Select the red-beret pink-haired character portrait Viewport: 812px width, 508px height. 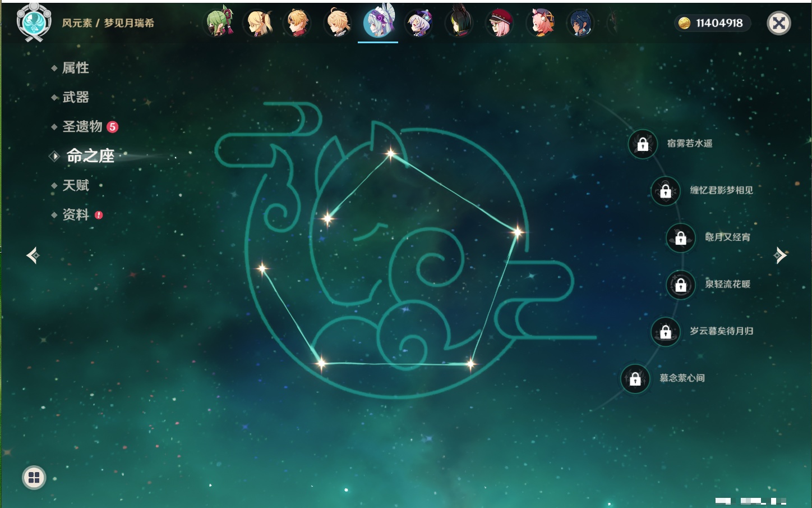(x=499, y=23)
